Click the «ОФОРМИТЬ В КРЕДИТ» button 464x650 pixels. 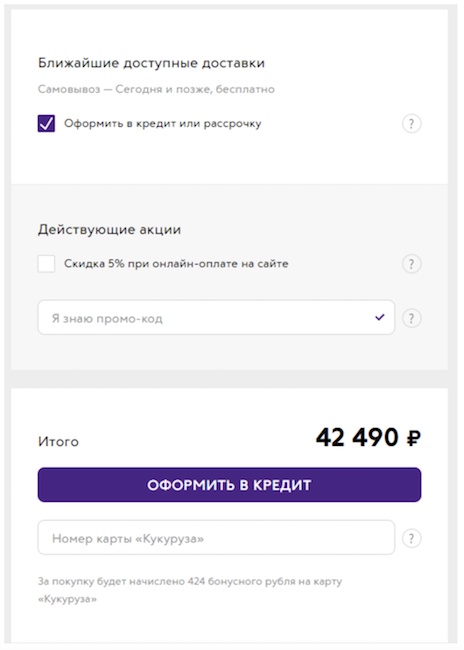tap(229, 485)
